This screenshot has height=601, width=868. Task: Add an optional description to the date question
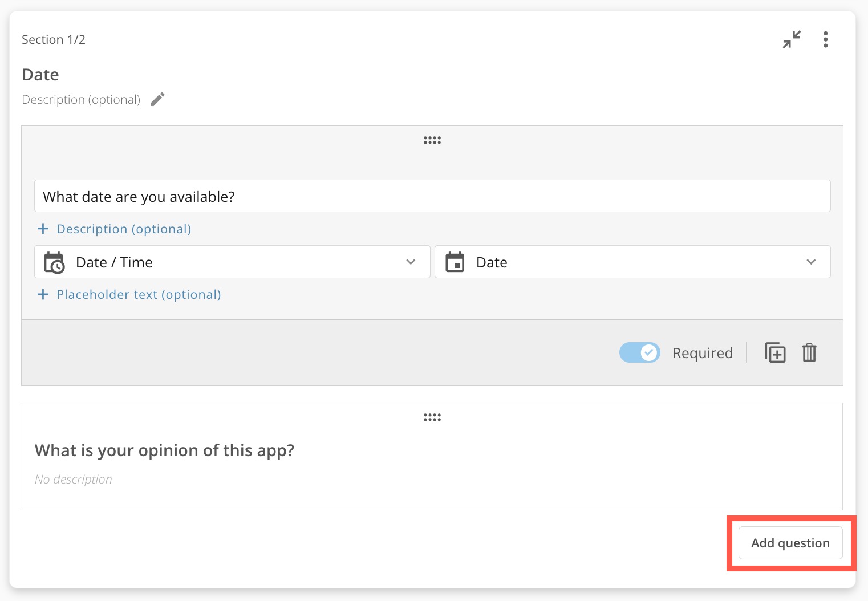tap(123, 229)
